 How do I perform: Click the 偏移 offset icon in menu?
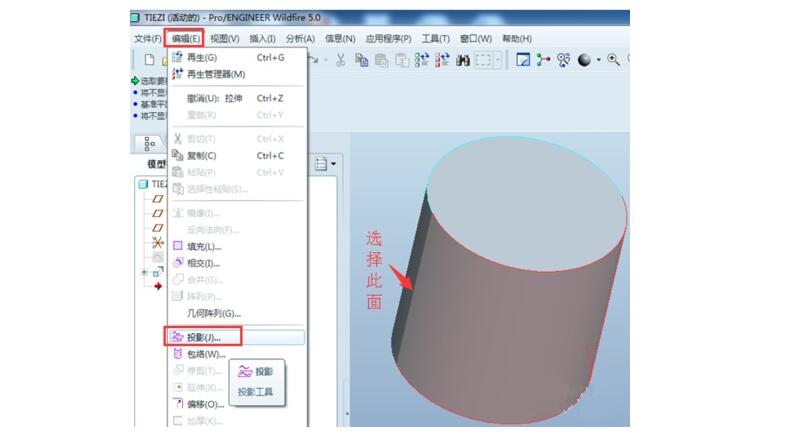[178, 403]
